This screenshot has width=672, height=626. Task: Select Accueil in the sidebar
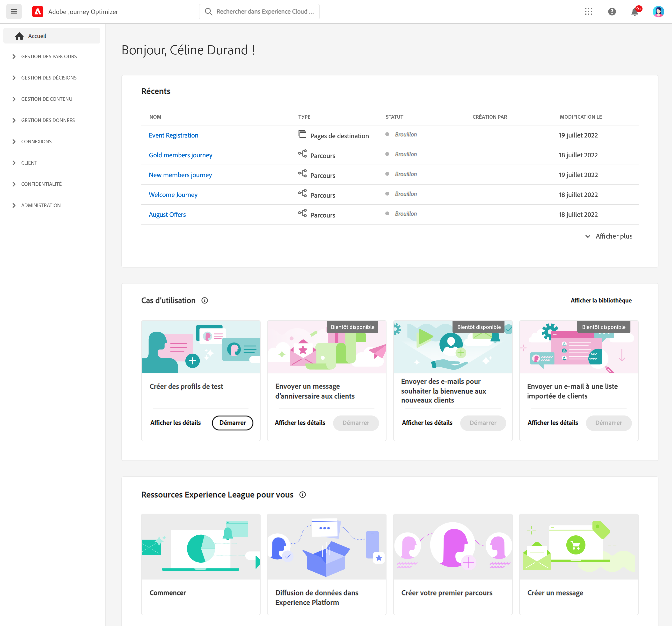(x=37, y=36)
